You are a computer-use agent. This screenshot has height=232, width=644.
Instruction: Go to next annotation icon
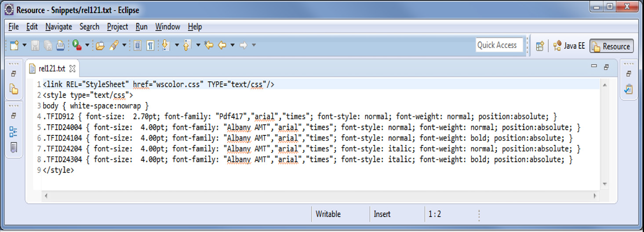pos(166,45)
